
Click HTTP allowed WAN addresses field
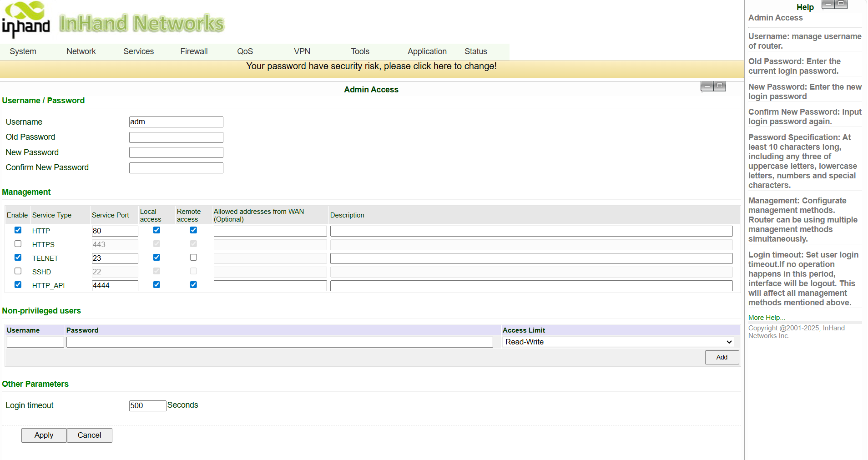(x=270, y=231)
